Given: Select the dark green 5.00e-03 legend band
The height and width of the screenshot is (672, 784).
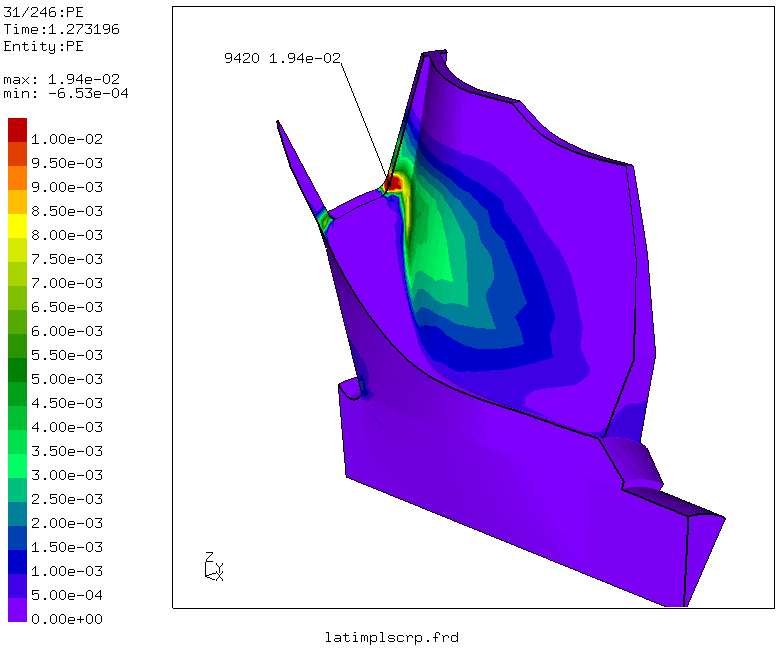Looking at the screenshot, I should point(18,370).
